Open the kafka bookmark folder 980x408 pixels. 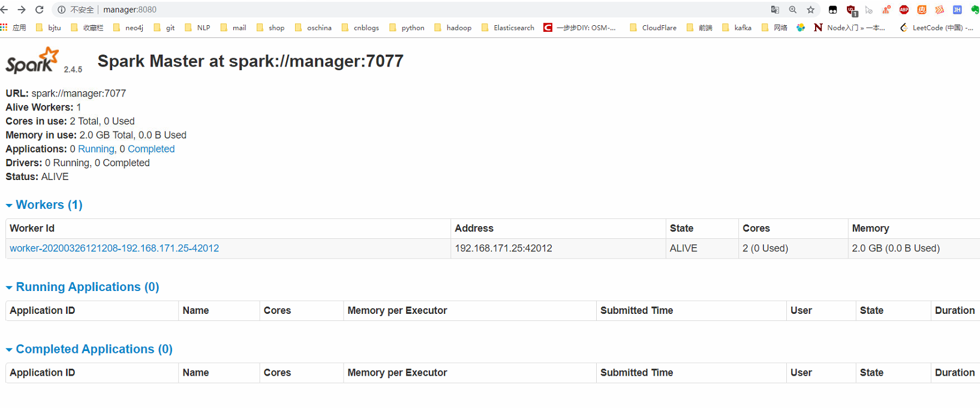click(x=737, y=28)
